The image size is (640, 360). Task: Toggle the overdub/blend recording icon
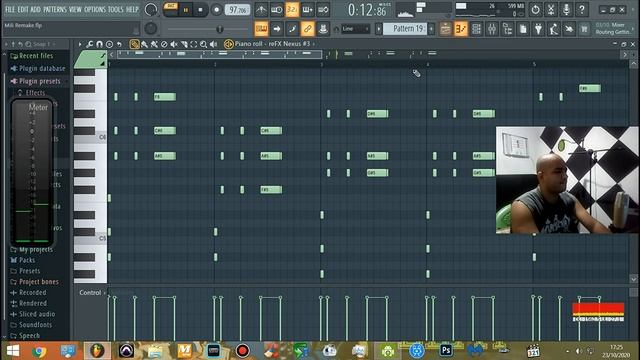click(x=308, y=9)
